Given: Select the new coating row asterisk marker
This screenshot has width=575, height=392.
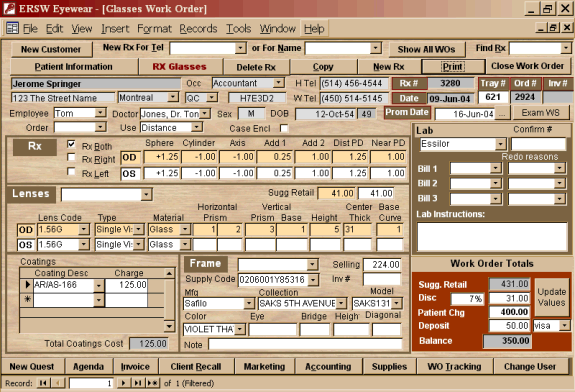Looking at the screenshot, I should tap(27, 299).
